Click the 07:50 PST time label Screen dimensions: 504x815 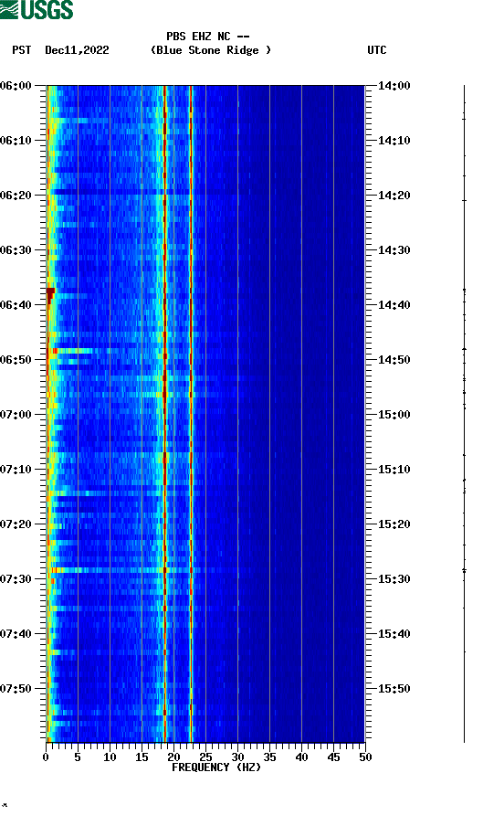click(16, 689)
